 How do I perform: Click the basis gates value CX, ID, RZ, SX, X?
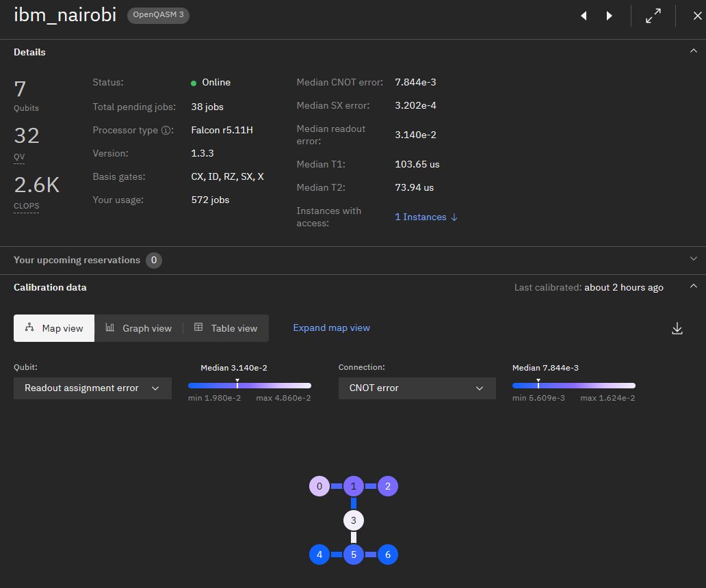[x=227, y=176]
